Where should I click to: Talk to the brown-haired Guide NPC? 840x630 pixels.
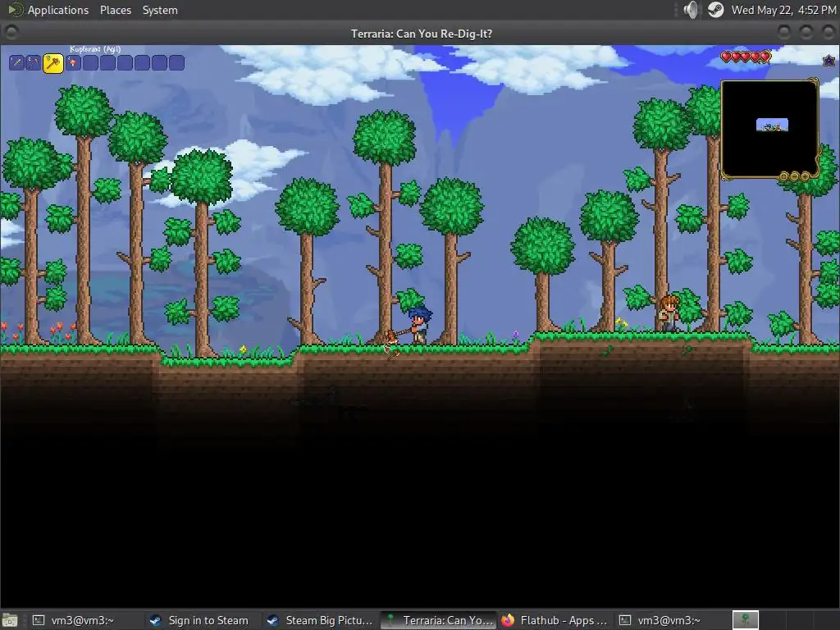(x=668, y=313)
